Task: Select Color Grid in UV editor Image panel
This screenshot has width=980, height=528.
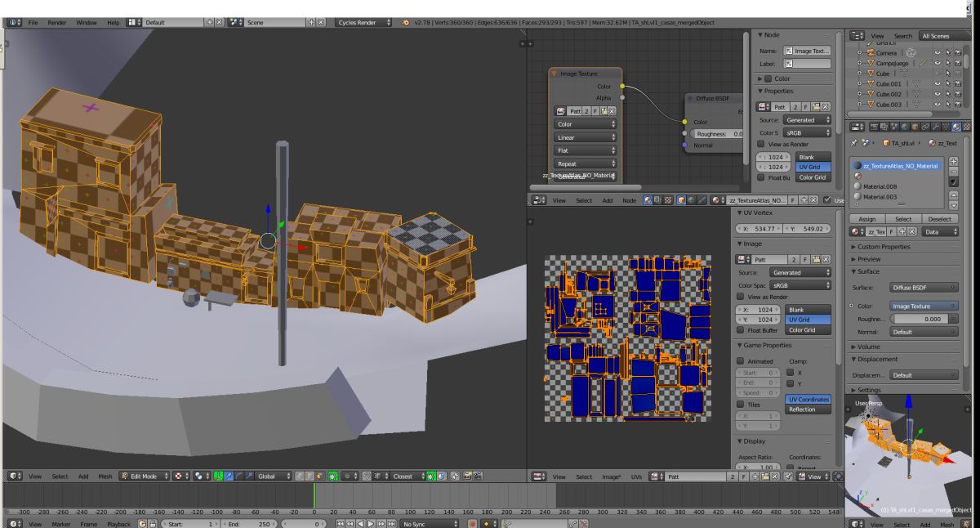Action: coord(808,330)
